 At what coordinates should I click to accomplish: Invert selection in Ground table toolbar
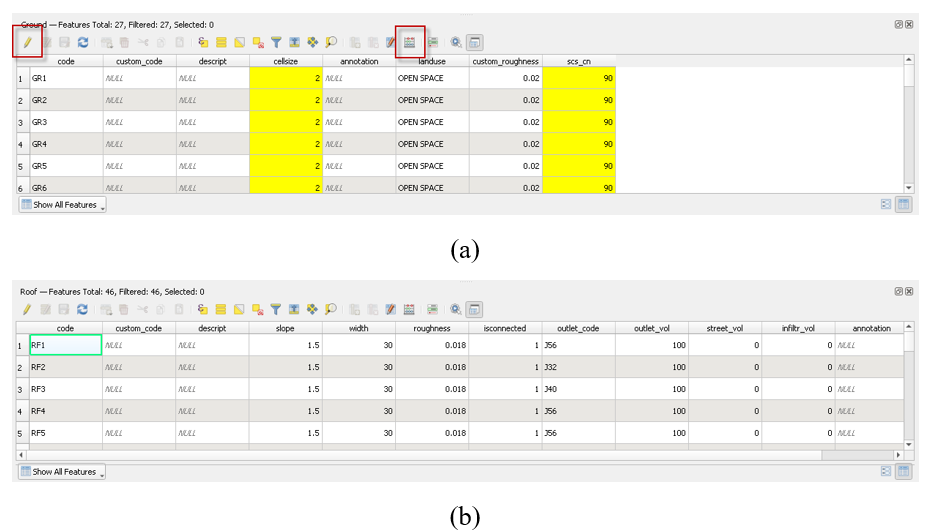[x=240, y=43]
